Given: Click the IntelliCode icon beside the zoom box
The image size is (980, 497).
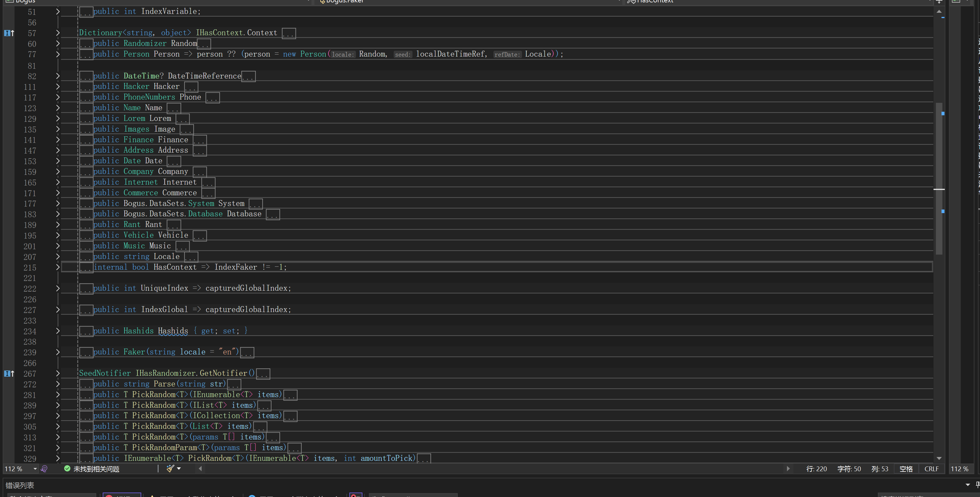Looking at the screenshot, I should point(44,469).
